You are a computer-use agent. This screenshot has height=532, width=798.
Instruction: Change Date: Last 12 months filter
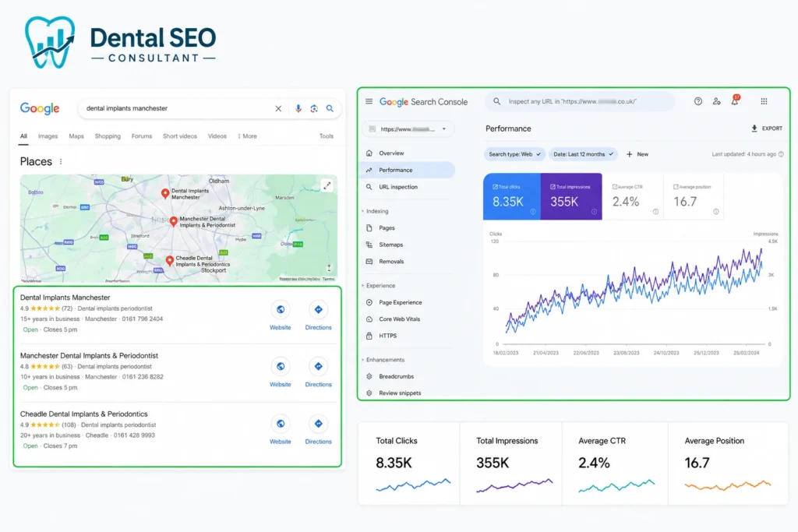[x=583, y=154]
